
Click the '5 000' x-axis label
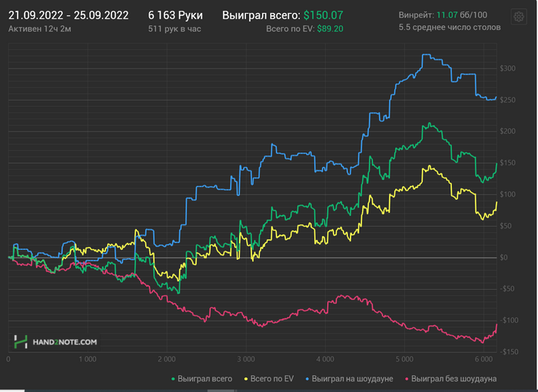(404, 360)
